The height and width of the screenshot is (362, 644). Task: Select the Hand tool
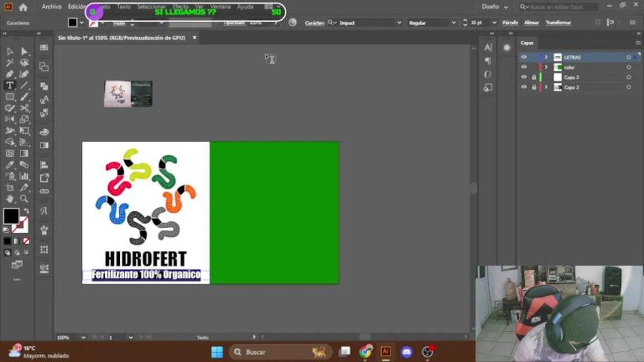(x=10, y=199)
